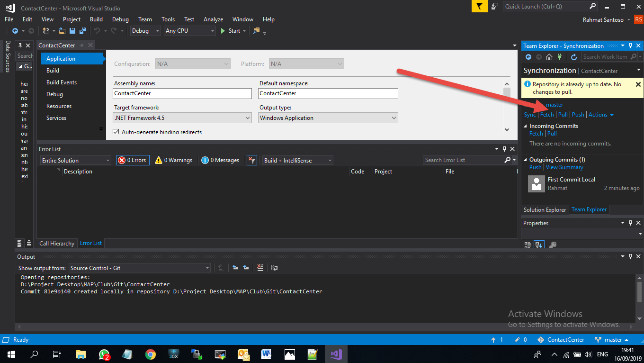644x363 pixels.
Task: Click the Manage Connections plug icon
Action: [560, 57]
